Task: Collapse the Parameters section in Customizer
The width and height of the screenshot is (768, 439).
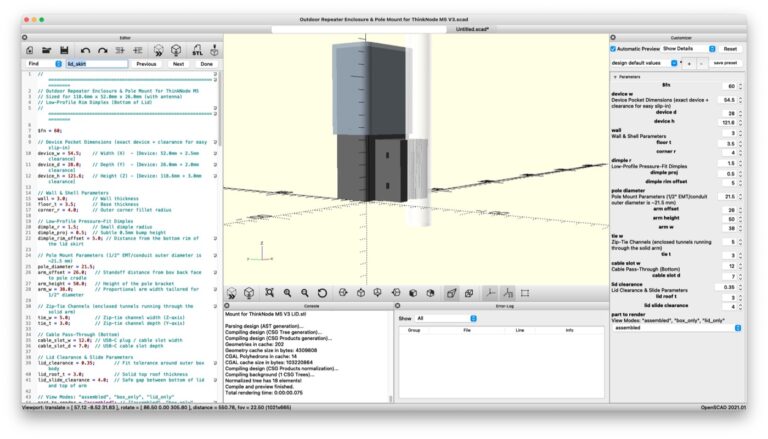Action: [615, 77]
